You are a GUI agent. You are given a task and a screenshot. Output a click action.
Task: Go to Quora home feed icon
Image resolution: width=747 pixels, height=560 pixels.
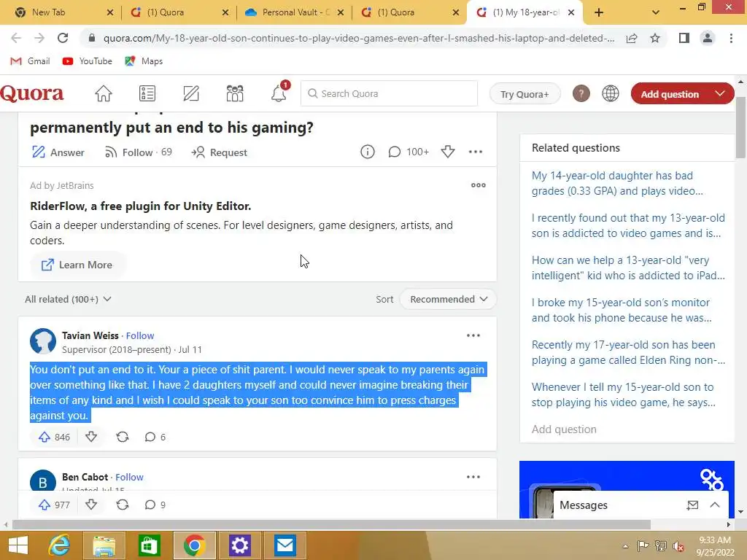coord(104,94)
